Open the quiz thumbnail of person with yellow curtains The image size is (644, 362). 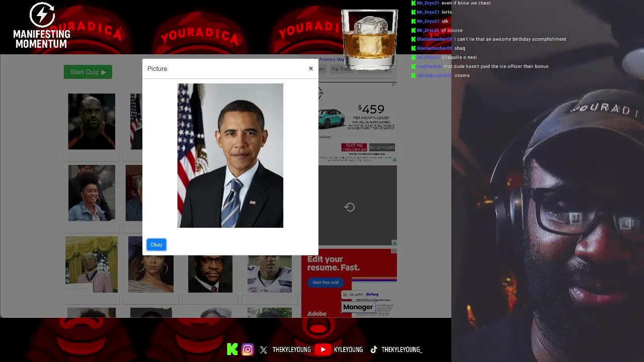(x=92, y=264)
